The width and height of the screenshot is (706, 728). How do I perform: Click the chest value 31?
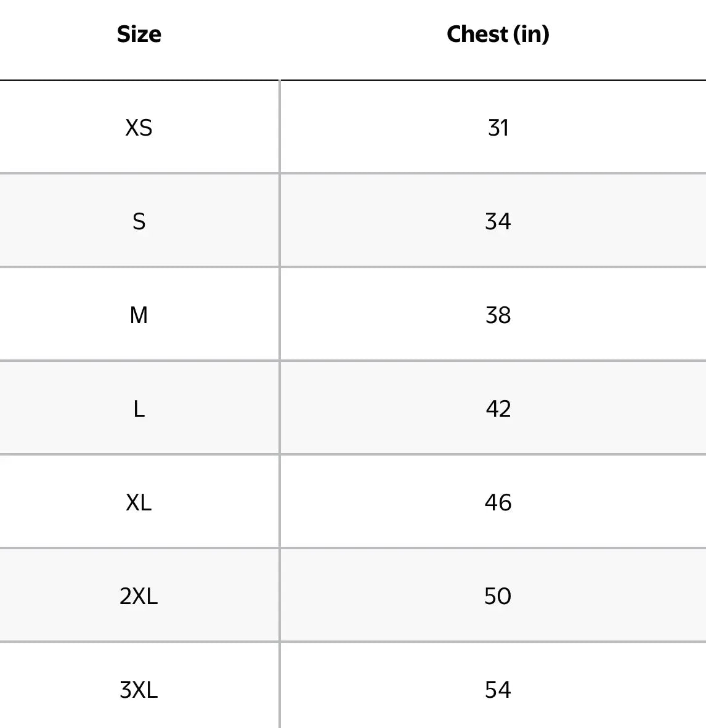(x=498, y=128)
